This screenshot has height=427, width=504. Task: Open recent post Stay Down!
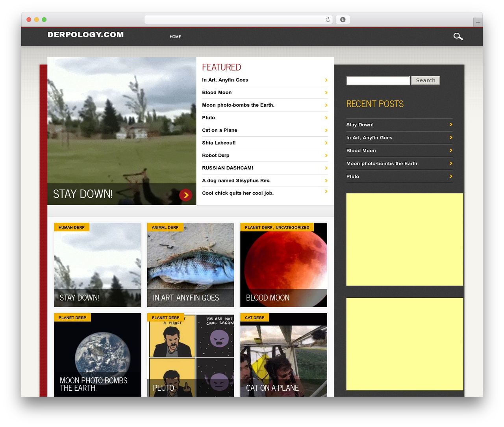(360, 125)
